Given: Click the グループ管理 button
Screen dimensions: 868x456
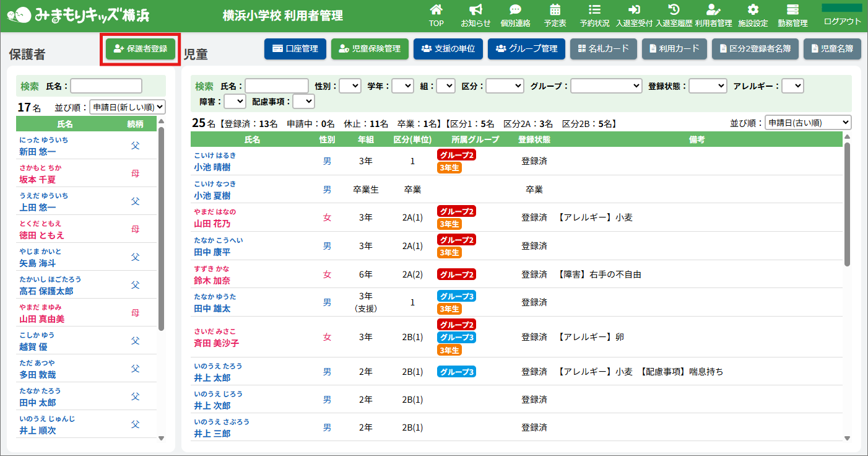Looking at the screenshot, I should tap(526, 49).
